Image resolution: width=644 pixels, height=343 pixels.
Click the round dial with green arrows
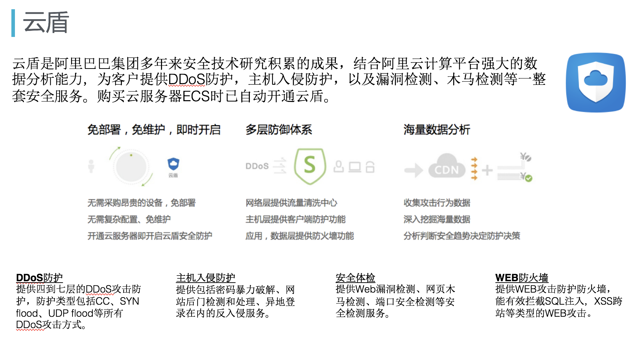[x=131, y=167]
